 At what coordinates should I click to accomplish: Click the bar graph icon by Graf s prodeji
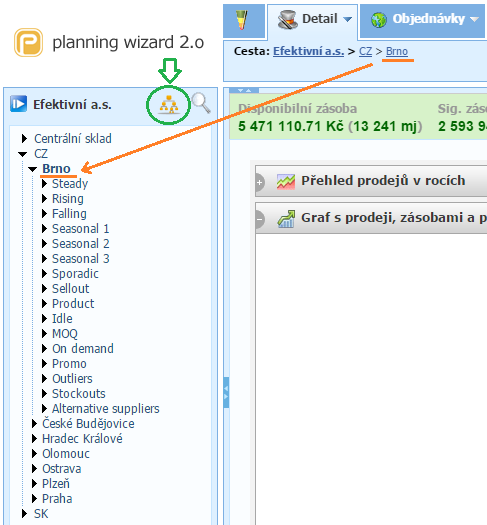coord(286,219)
